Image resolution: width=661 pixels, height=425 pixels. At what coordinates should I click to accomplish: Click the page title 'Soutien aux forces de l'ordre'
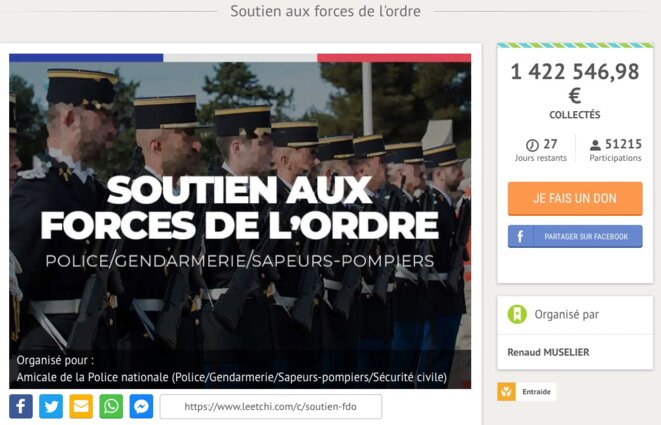(x=325, y=11)
